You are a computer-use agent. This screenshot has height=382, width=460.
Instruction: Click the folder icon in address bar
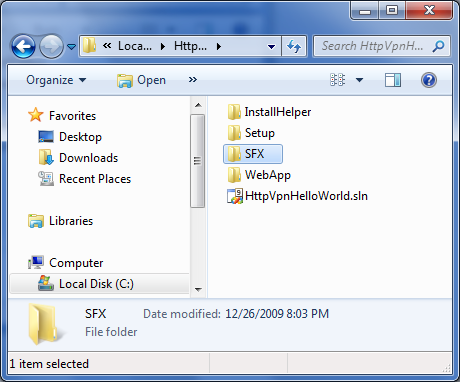(89, 46)
